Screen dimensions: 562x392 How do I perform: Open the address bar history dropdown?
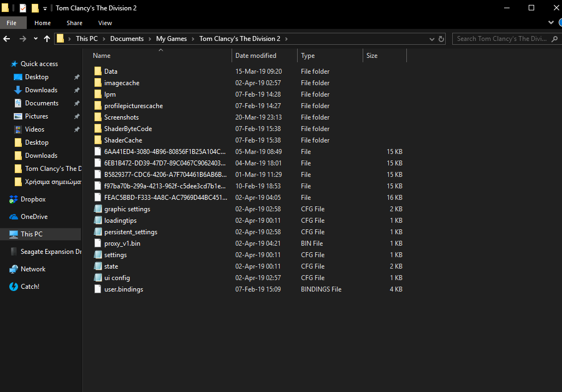coord(432,39)
